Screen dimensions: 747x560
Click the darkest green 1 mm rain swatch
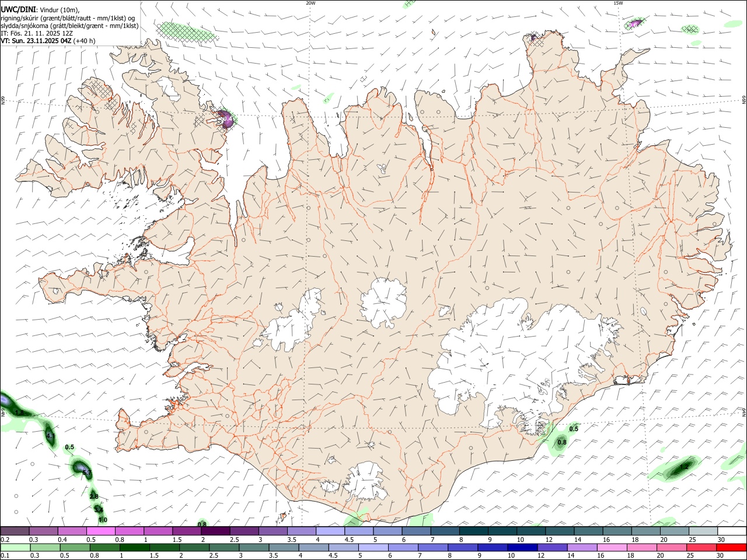(134, 548)
